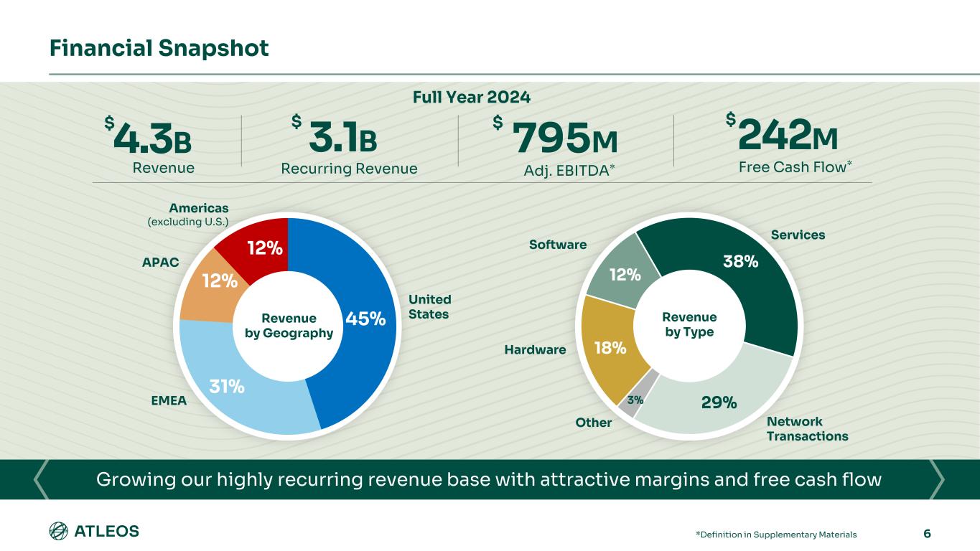Click the Atleos globe logo icon
The height and width of the screenshot is (551, 980).
tap(58, 532)
